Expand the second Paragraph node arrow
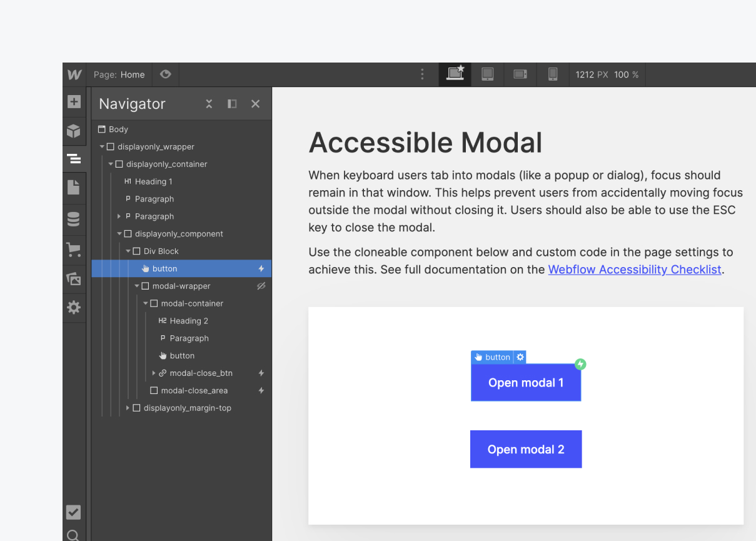This screenshot has width=756, height=541. coord(119,216)
